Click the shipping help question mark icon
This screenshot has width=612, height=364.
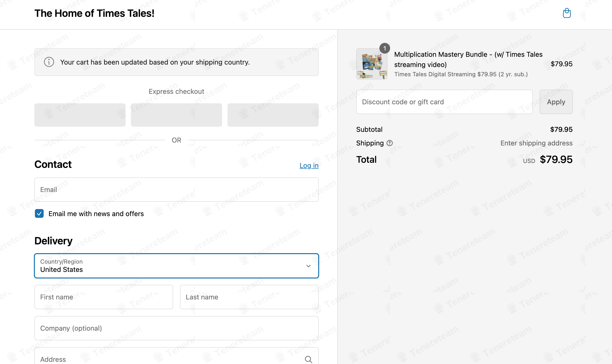tap(389, 143)
